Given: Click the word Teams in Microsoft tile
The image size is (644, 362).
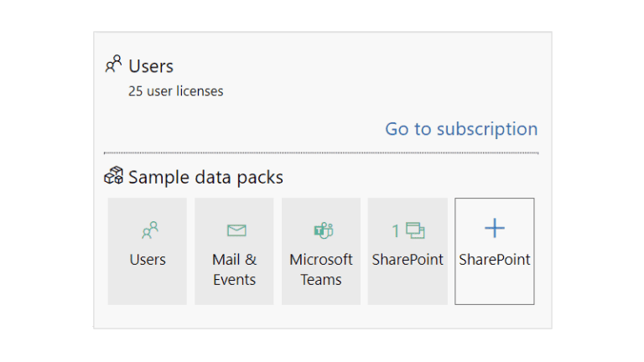Looking at the screenshot, I should (x=321, y=280).
